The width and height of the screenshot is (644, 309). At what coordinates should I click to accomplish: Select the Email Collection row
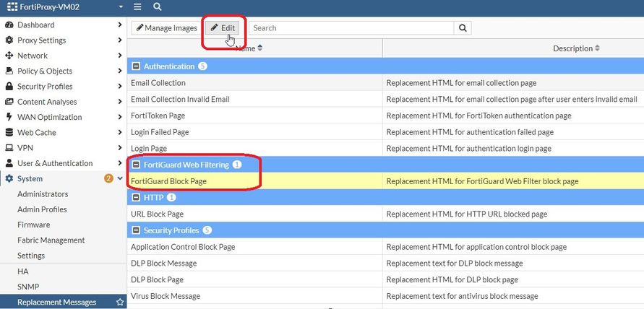coord(385,83)
